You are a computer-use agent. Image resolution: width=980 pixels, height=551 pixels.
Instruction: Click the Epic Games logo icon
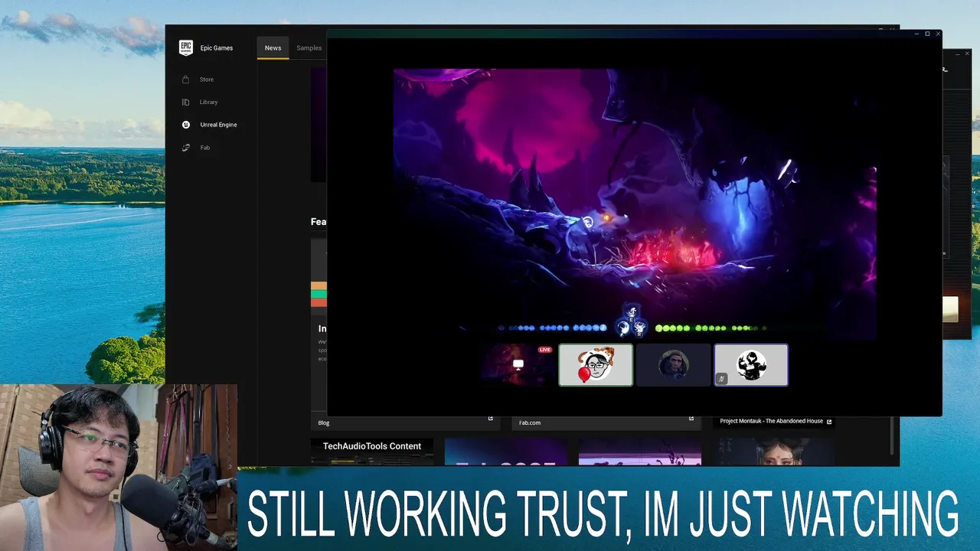point(186,48)
